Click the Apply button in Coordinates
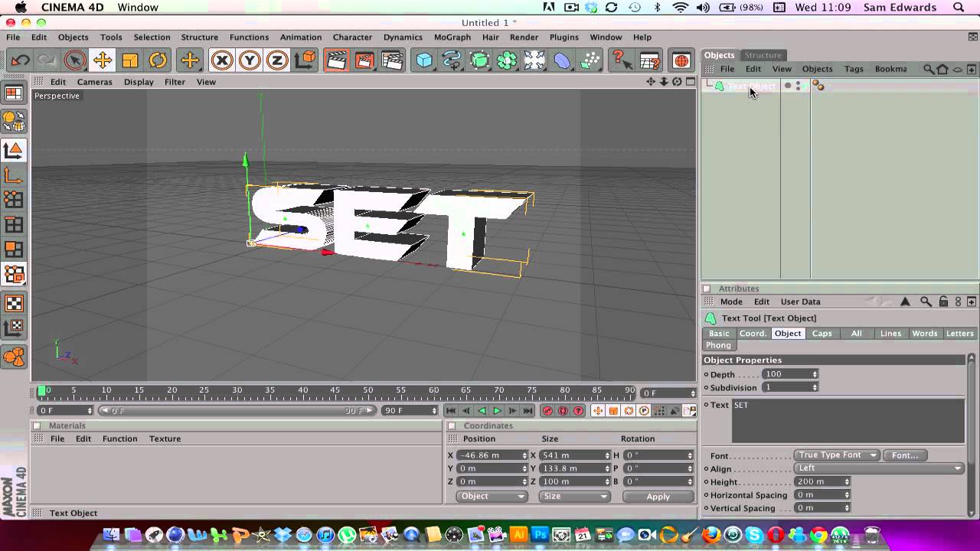The image size is (980, 551). pyautogui.click(x=658, y=496)
